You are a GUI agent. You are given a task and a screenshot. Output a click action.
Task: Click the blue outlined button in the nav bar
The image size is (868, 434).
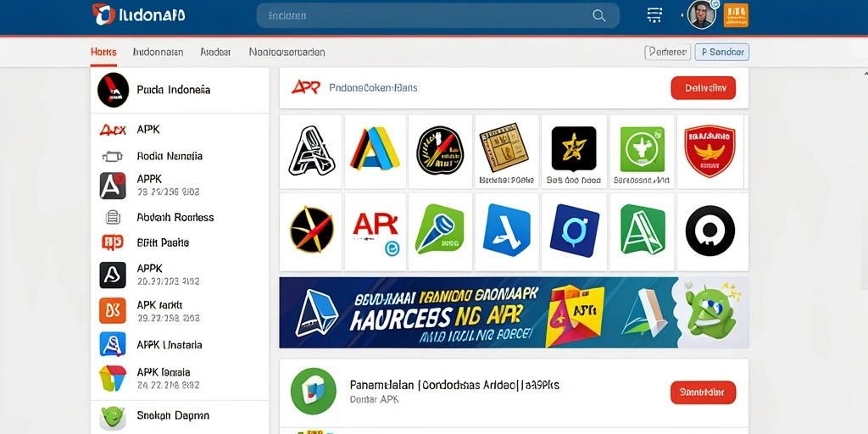722,52
